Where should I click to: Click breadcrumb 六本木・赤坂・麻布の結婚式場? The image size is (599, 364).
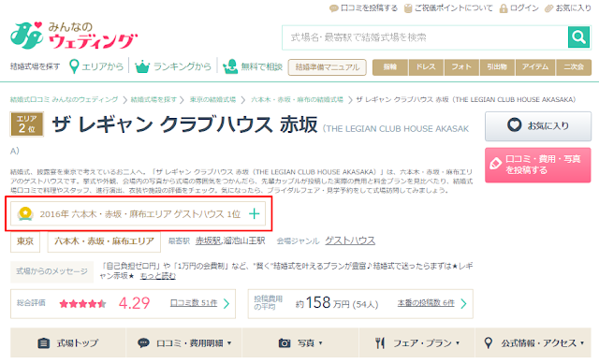297,100
